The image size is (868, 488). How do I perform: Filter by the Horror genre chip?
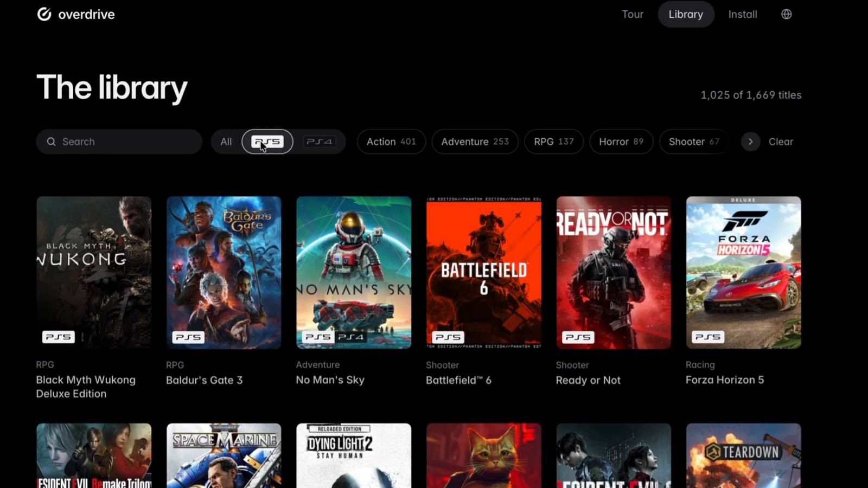pyautogui.click(x=621, y=142)
